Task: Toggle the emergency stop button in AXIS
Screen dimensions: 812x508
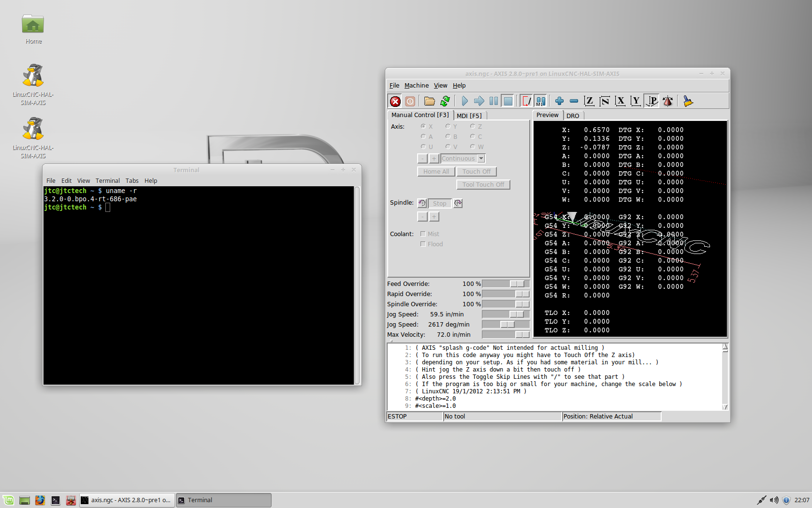Action: 395,101
